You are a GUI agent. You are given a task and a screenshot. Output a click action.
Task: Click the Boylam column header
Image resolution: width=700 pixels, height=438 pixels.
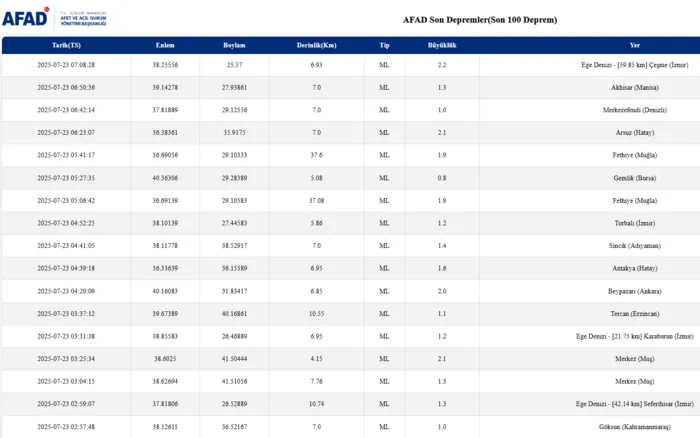click(234, 45)
